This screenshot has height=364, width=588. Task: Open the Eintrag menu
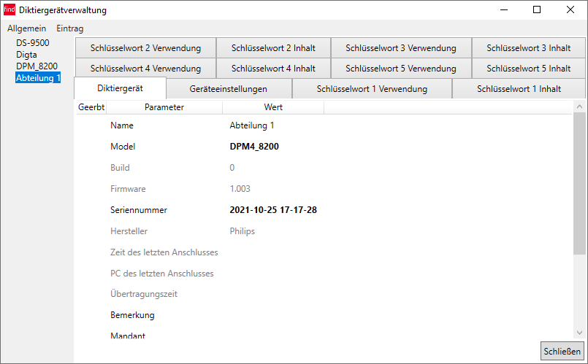coord(69,28)
